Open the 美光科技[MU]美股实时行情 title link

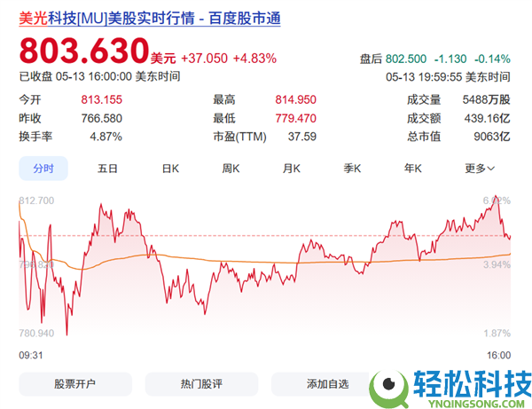[150, 18]
